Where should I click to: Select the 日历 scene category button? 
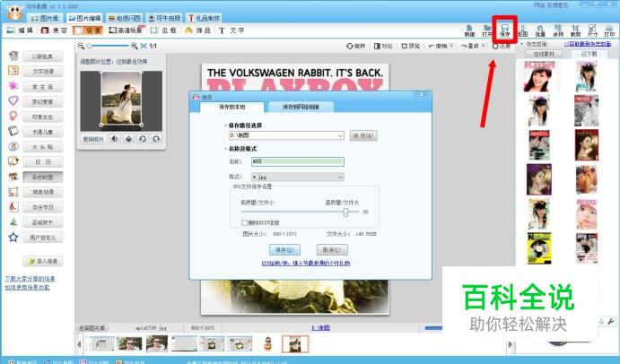[x=43, y=162]
